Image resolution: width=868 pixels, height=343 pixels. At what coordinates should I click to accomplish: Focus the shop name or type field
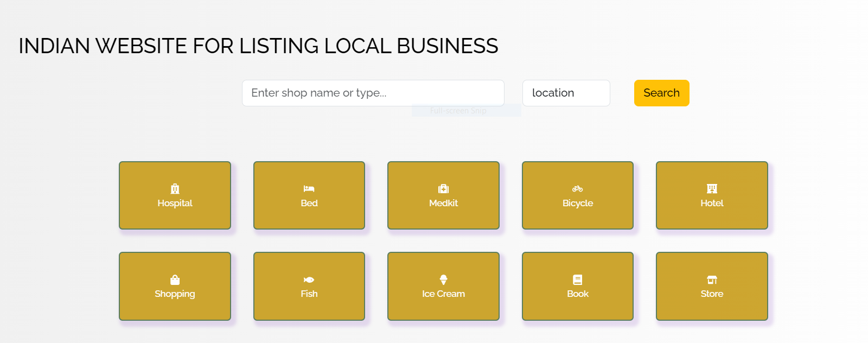coord(373,93)
